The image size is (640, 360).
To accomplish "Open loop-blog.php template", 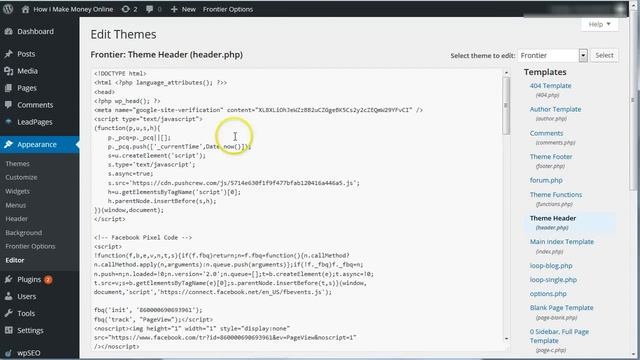I will (551, 266).
